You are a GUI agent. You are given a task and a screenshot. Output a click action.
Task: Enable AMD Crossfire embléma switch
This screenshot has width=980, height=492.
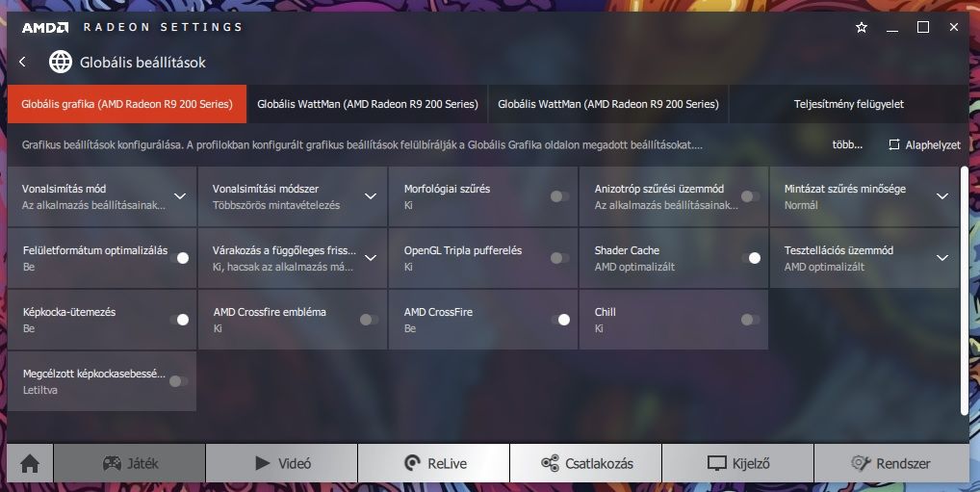point(370,320)
